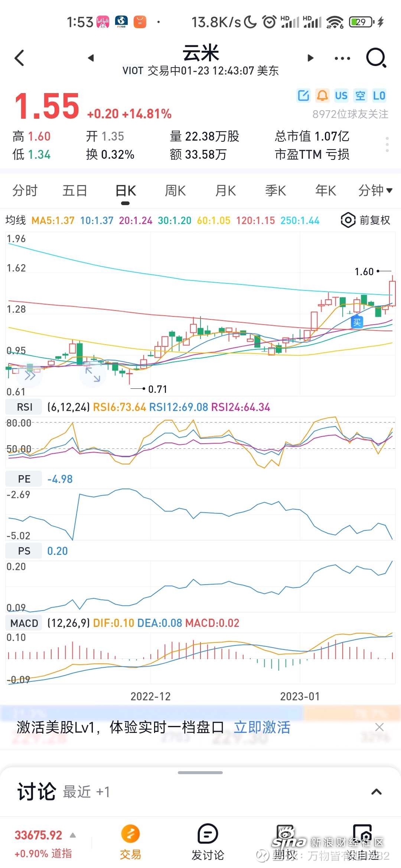Tap the MA5:1.37 value

coord(53,220)
